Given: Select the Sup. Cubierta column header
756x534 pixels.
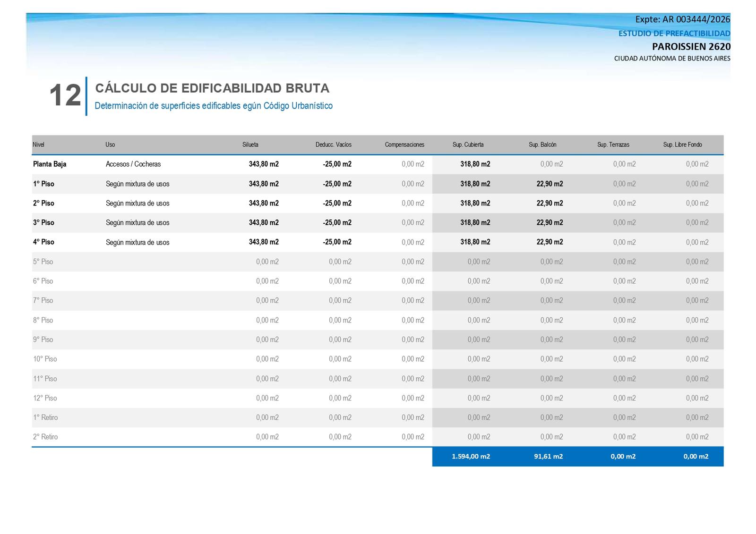Looking at the screenshot, I should pyautogui.click(x=468, y=144).
